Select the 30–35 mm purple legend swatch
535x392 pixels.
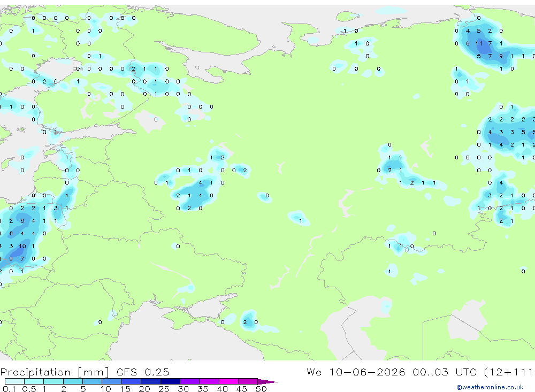click(189, 381)
